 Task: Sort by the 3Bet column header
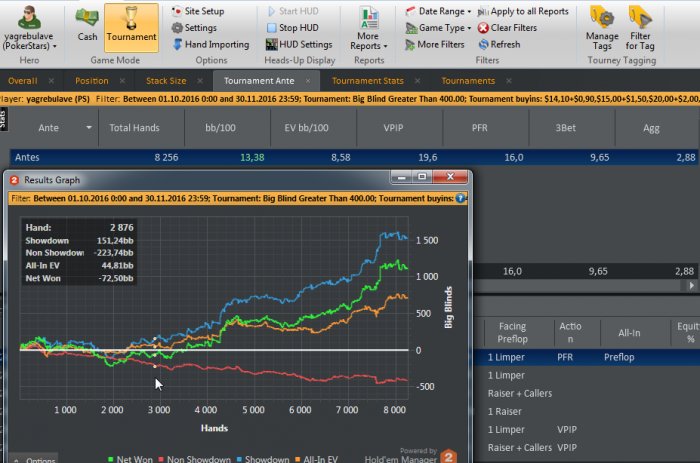tap(572, 128)
